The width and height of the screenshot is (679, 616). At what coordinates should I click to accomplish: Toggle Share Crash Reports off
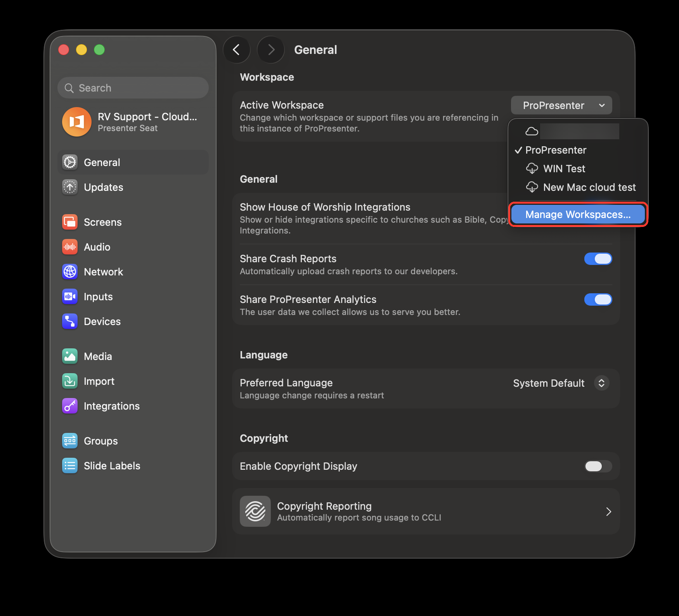[598, 259]
